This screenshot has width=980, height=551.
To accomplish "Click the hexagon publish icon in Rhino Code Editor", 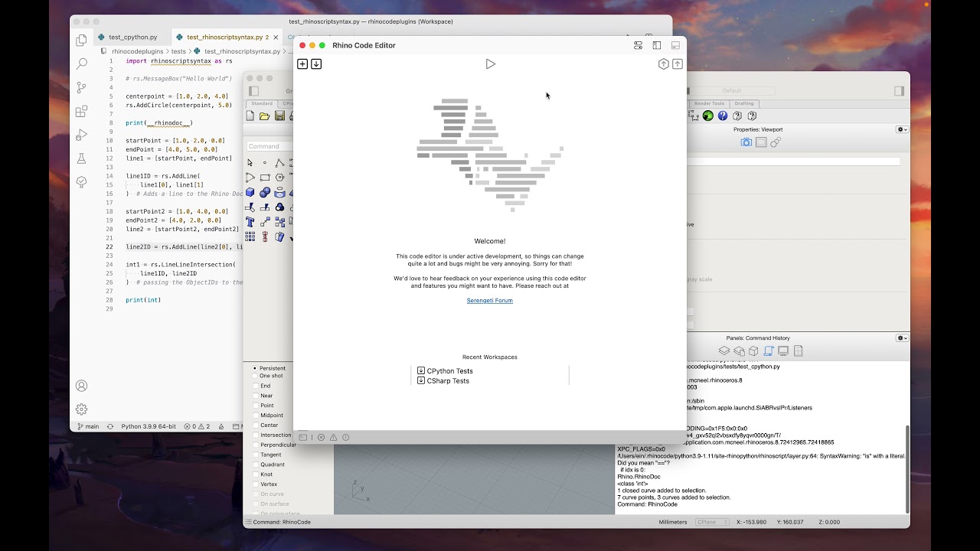I will coord(664,64).
